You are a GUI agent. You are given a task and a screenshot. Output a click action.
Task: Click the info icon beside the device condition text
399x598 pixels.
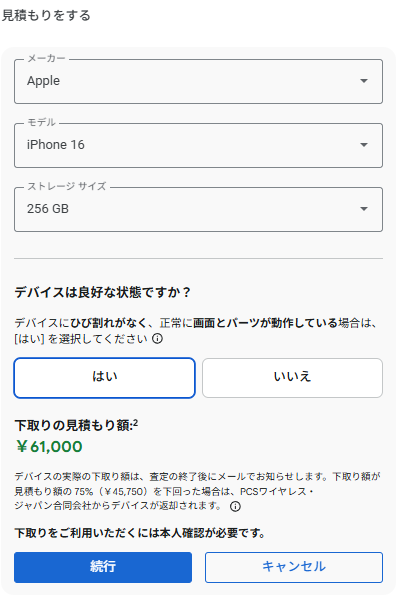[x=158, y=339]
